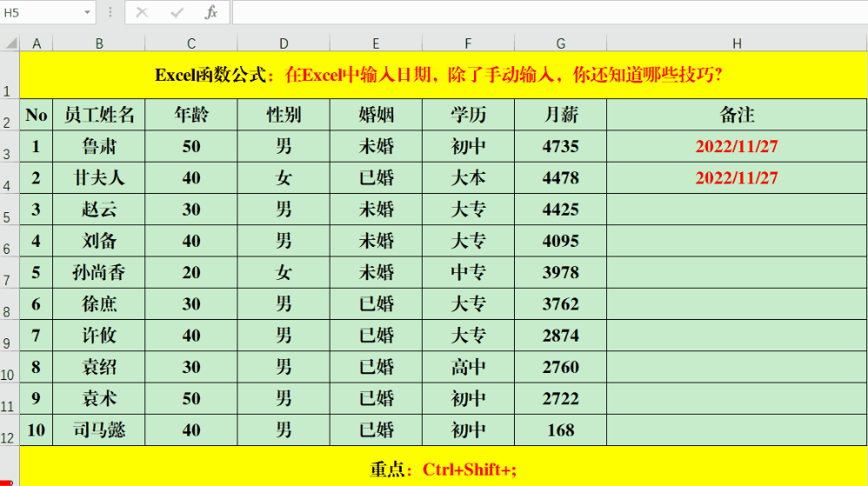Click the 员工姓名 header cell
The height and width of the screenshot is (486, 868).
coord(99,115)
